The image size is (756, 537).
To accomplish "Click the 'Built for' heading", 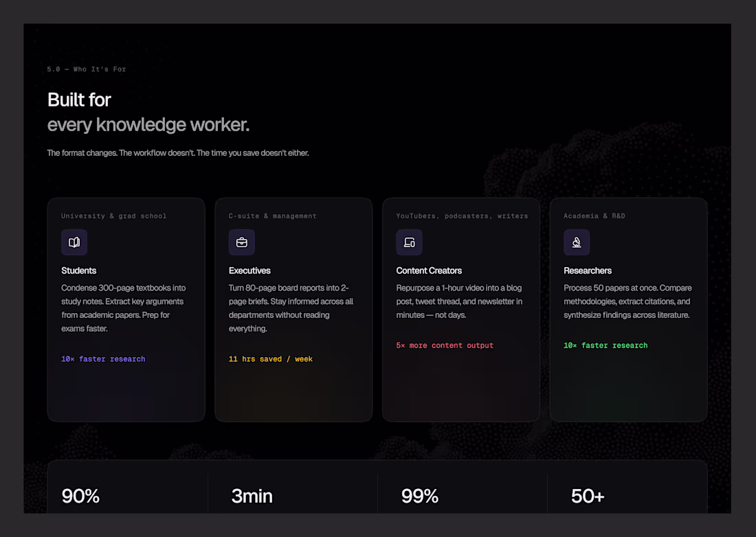I will (79, 100).
